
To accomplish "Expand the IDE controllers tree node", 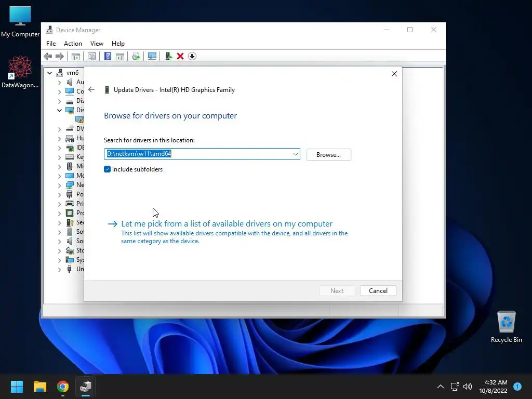I will pos(59,148).
